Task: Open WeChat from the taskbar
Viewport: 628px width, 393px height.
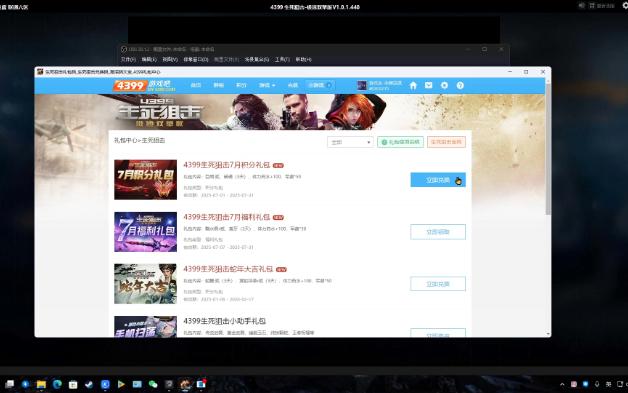Action: 153,384
